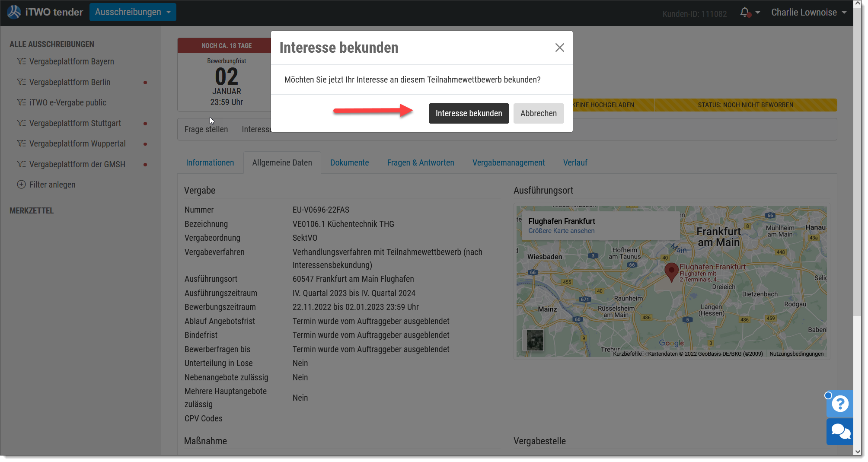Click the Frage stellen action
Image resolution: width=868 pixels, height=462 pixels.
coord(206,129)
